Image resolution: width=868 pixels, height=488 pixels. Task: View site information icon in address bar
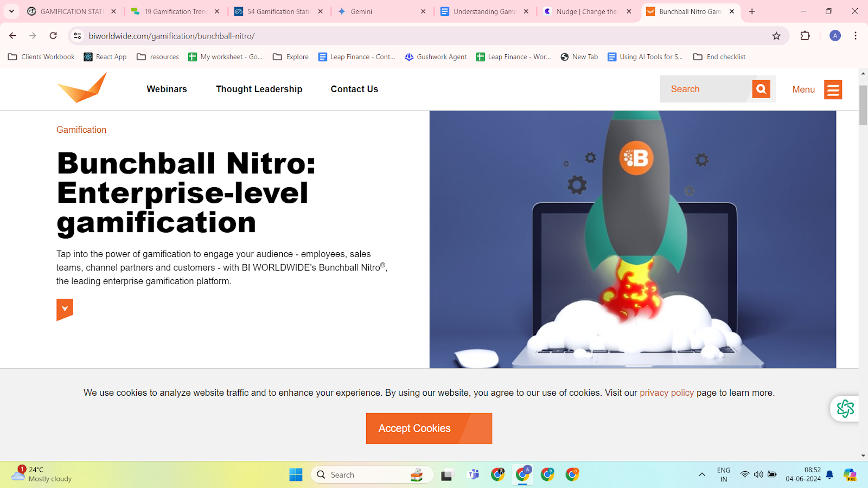click(x=78, y=36)
